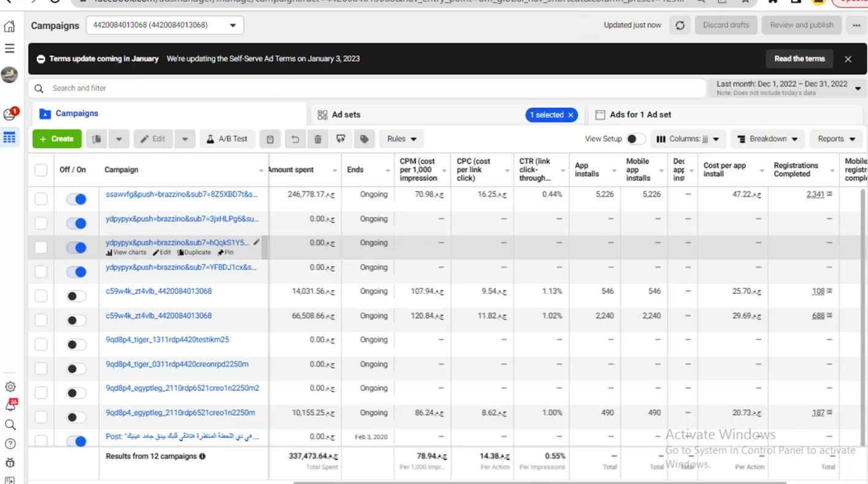Click Duplicate under hovered campaign row
The image size is (868, 484).
pos(194,252)
